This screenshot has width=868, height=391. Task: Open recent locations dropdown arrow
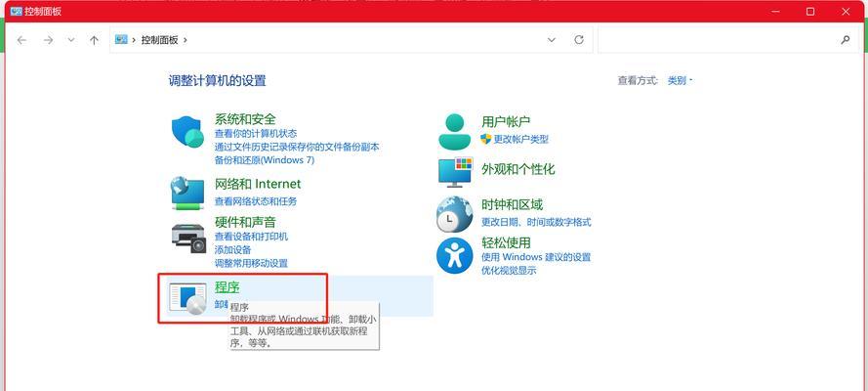coord(71,40)
